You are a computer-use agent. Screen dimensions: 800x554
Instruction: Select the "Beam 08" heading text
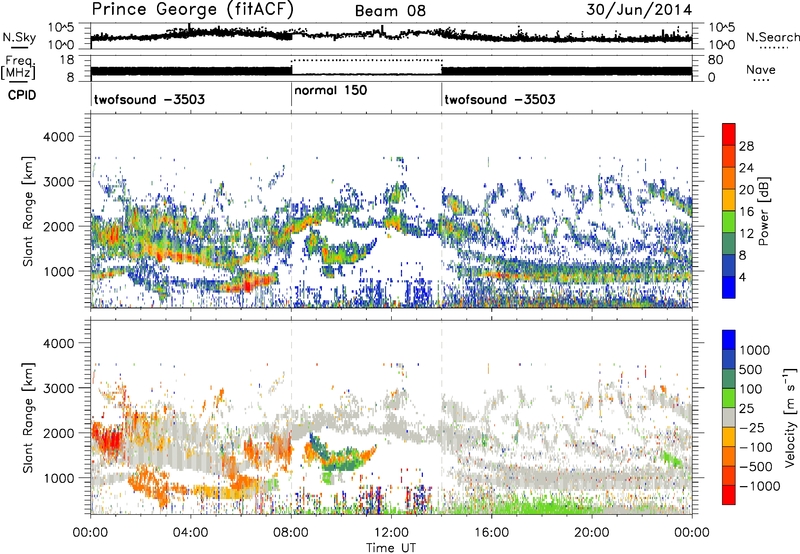(x=390, y=11)
